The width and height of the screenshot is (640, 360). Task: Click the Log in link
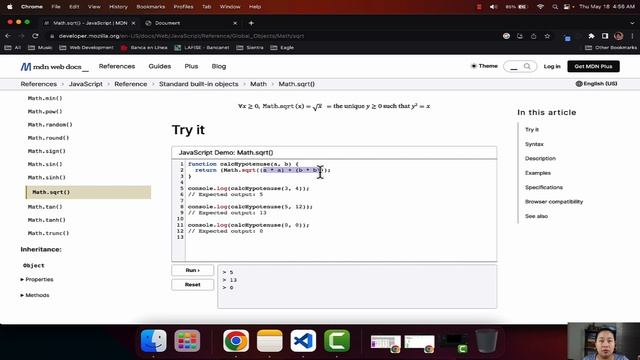[552, 66]
